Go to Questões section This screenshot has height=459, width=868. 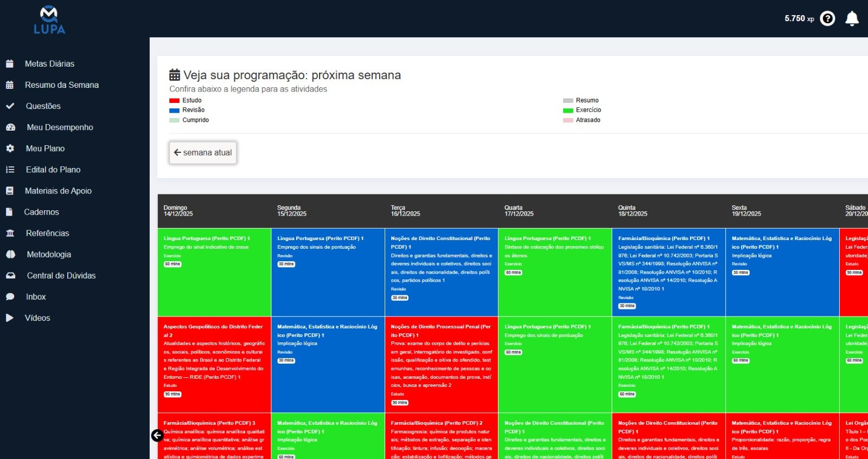click(x=43, y=106)
